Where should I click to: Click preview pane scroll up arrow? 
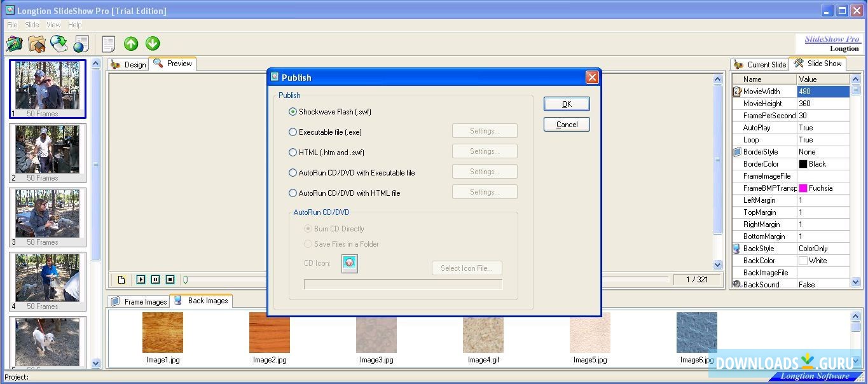(718, 79)
